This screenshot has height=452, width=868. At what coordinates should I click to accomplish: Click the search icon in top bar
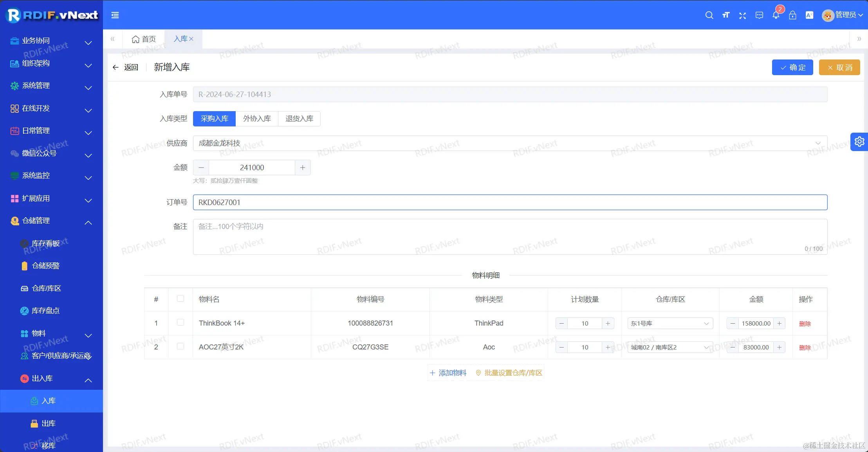click(709, 15)
